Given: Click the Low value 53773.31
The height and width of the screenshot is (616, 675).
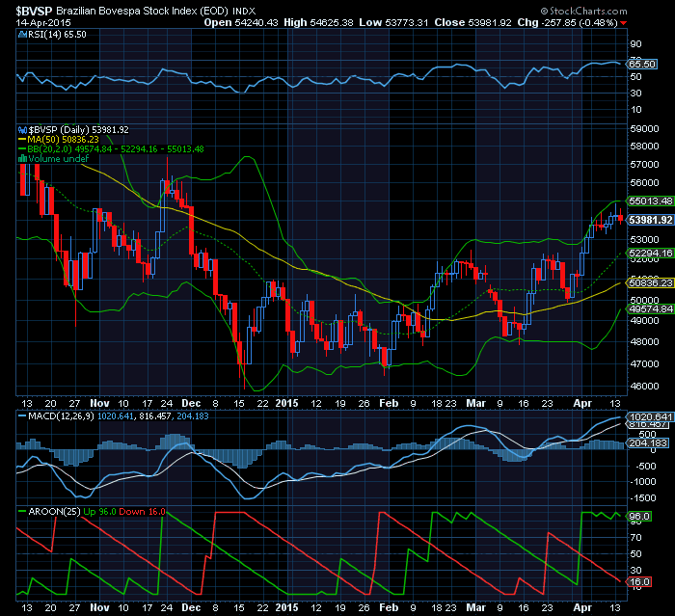Looking at the screenshot, I should coord(407,22).
